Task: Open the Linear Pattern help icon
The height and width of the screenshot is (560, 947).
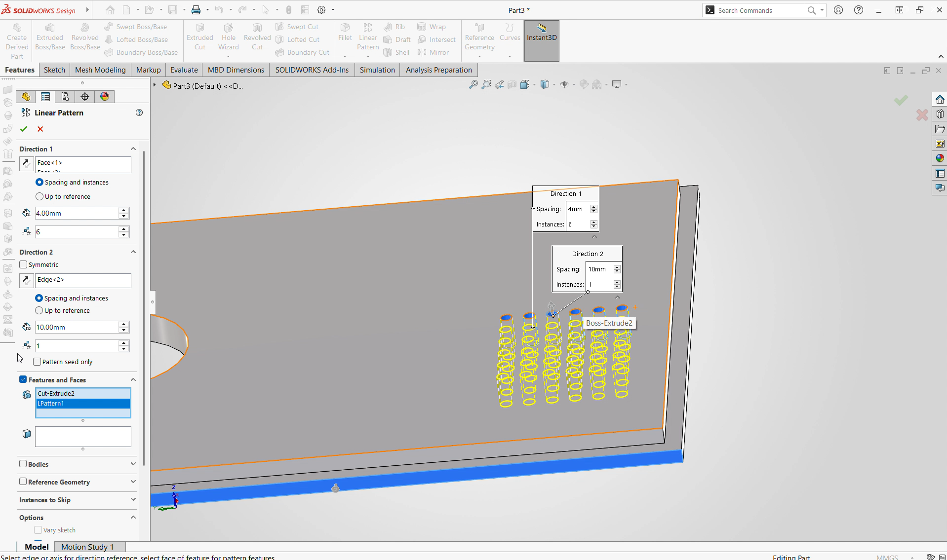Action: click(x=139, y=112)
